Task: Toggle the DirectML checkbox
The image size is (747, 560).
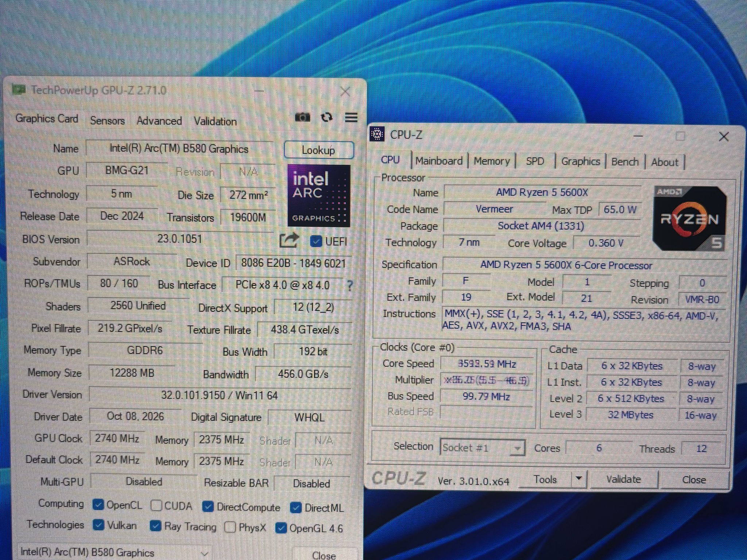Action: (296, 507)
